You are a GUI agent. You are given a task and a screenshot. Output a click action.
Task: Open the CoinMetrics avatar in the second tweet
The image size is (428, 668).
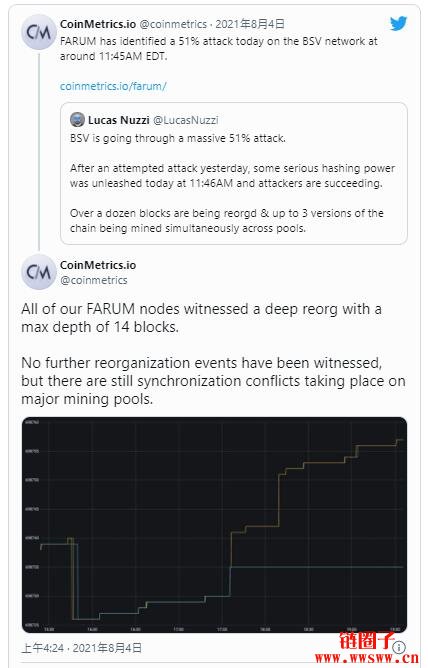coord(39,272)
